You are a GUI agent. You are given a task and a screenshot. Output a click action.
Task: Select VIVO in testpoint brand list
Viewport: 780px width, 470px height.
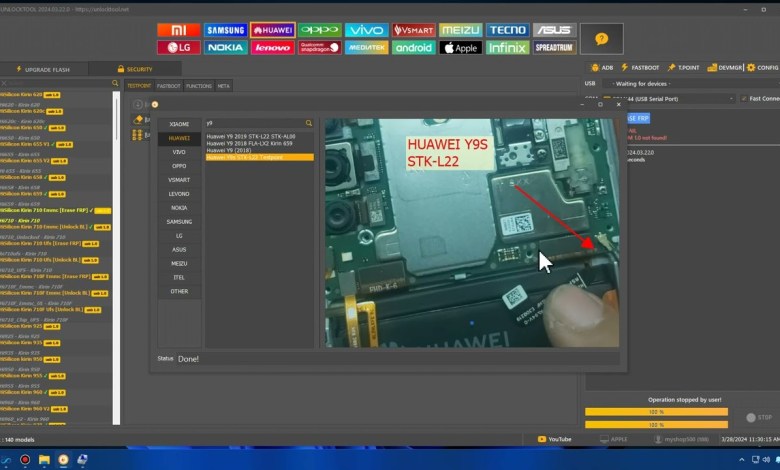(179, 152)
